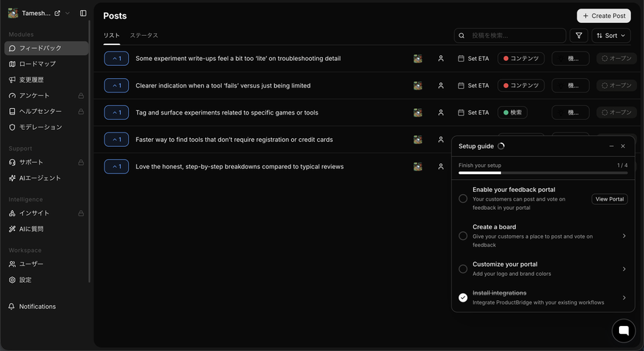Open post 'Faster way to find tools'
Viewport: 644px width, 351px height.
(234, 140)
